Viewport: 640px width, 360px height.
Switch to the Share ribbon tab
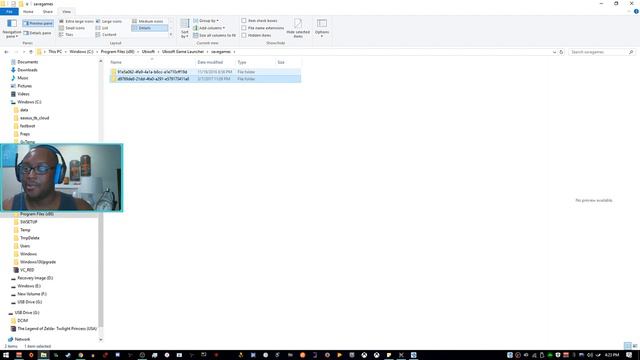tap(48, 11)
